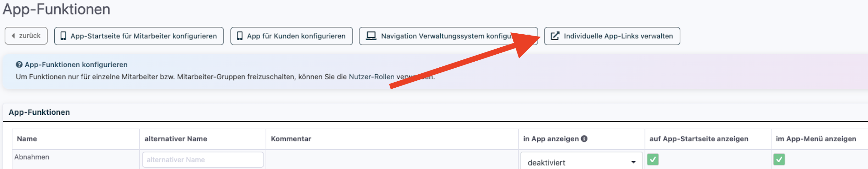This screenshot has width=868, height=169.
Task: Toggle 'im App-Menü anzeigen' checkbox for Abnahmen
Action: (x=779, y=159)
